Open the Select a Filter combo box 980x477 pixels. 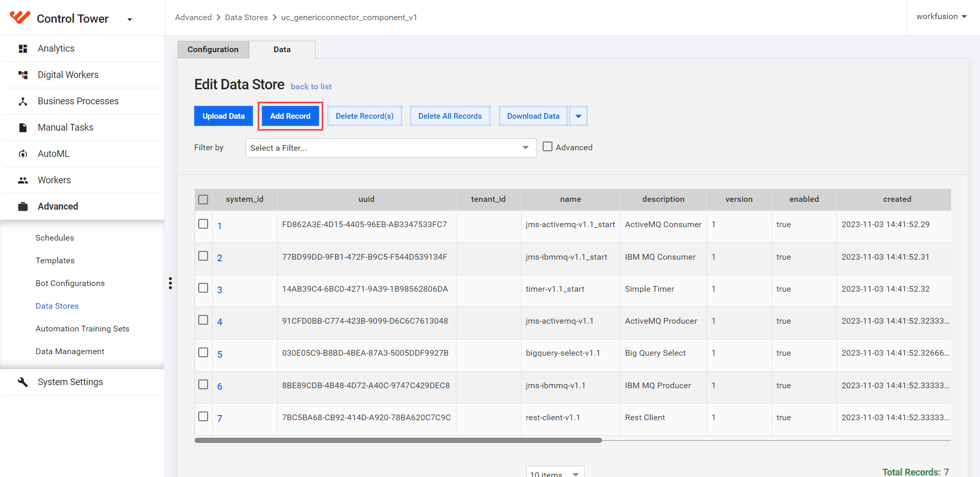coord(391,148)
